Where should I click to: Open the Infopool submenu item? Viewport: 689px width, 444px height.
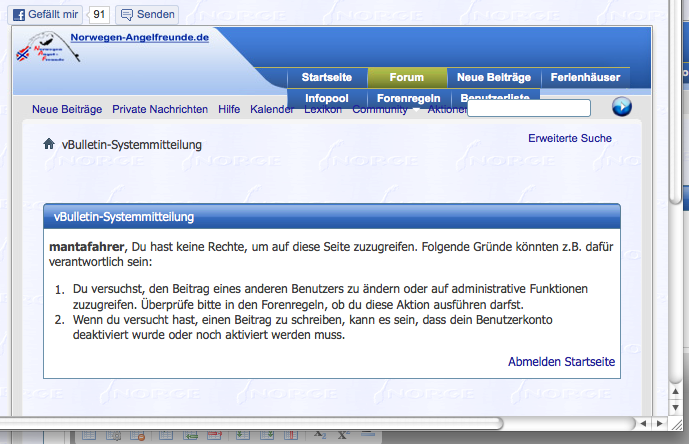point(326,98)
